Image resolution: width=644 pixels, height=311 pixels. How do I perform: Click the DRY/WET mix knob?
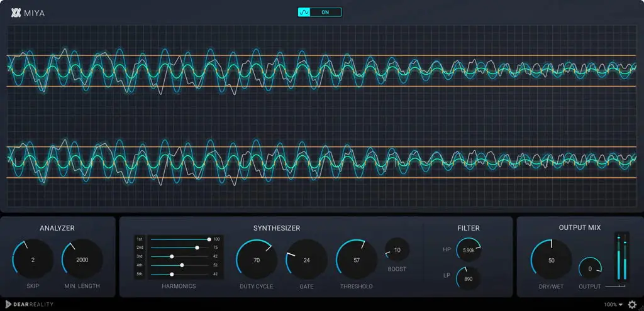click(552, 260)
